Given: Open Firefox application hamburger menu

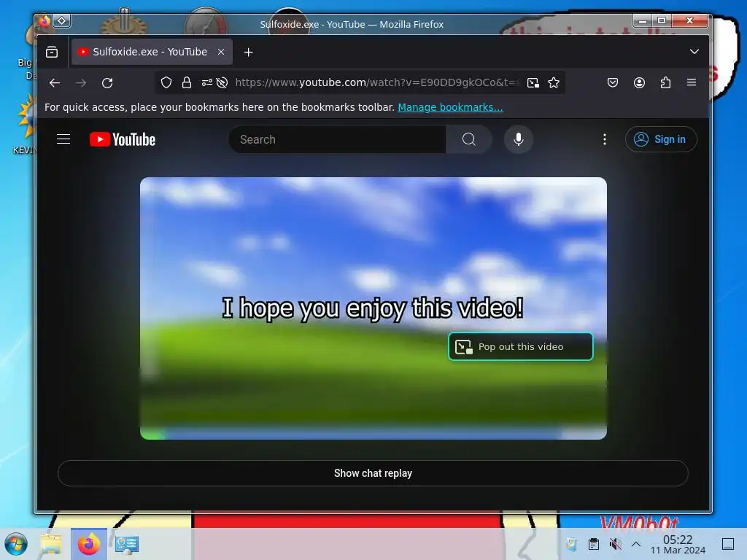Looking at the screenshot, I should click(x=692, y=82).
